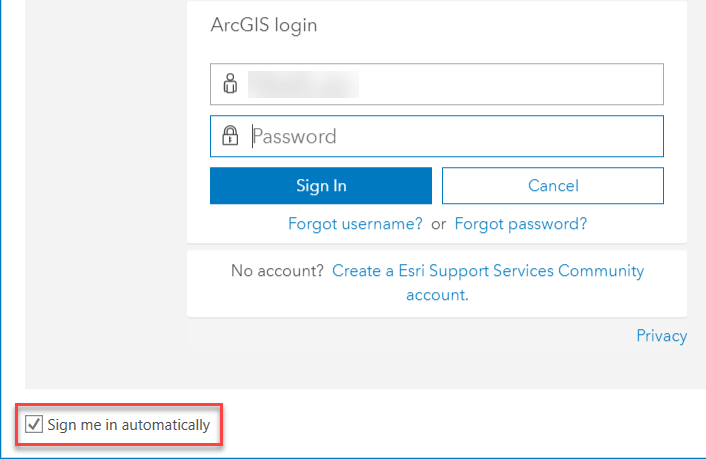This screenshot has height=459, width=706.
Task: Click the ArcGIS login heading
Action: point(264,25)
